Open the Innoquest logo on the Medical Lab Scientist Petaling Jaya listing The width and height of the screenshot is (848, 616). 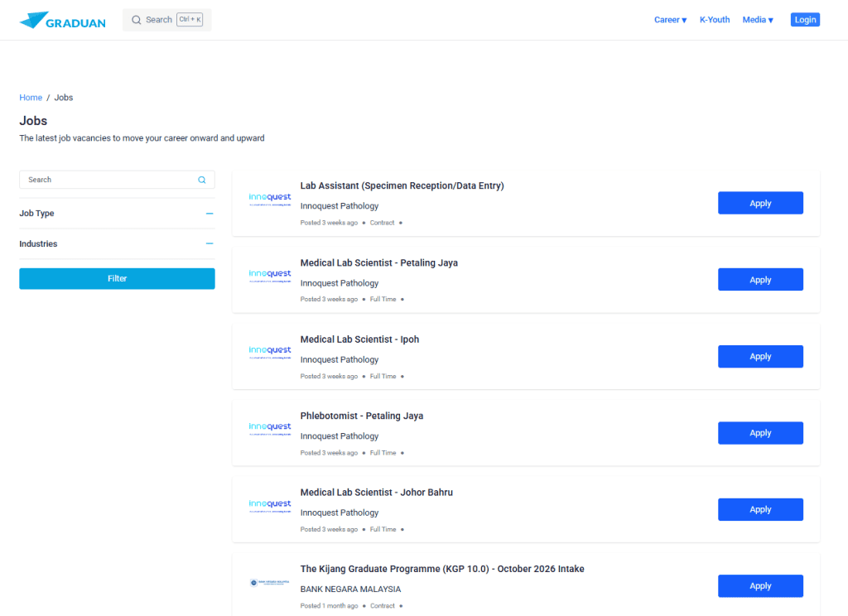click(270, 275)
